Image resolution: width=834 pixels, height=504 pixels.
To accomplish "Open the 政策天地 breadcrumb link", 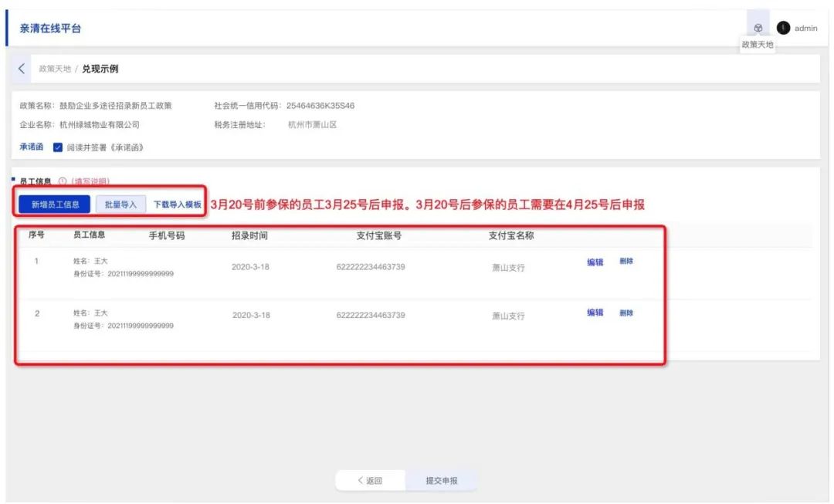I will coord(55,69).
